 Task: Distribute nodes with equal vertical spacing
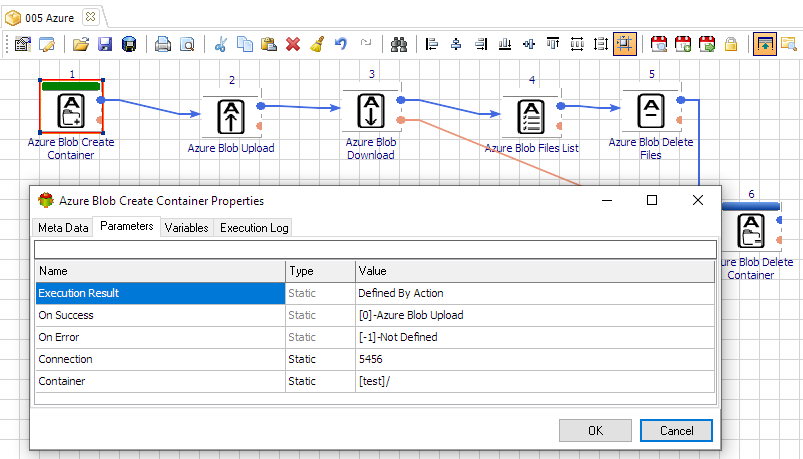tap(601, 44)
